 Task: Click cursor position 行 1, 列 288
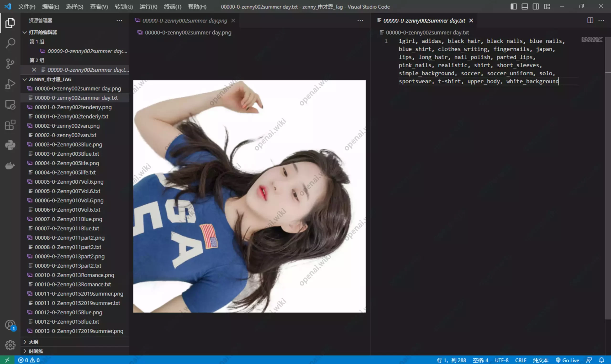coord(451,360)
